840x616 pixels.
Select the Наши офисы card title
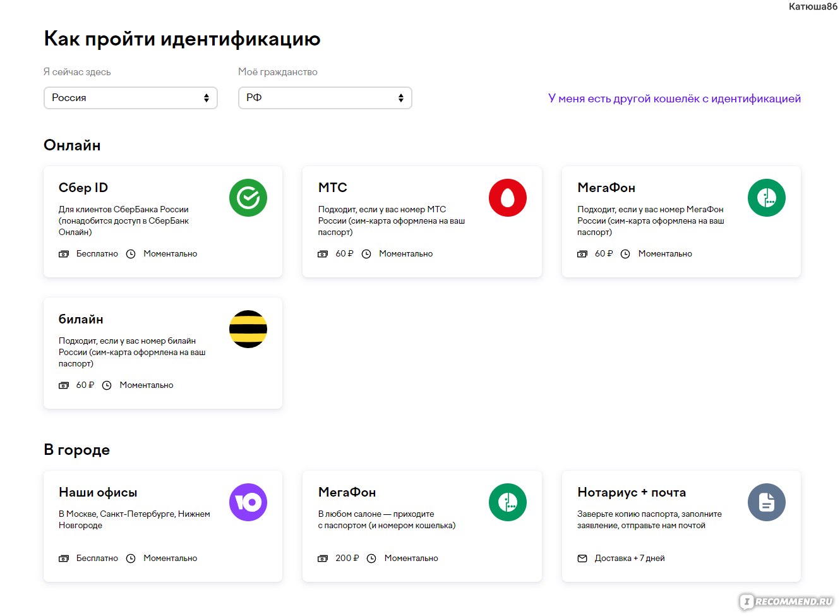pos(98,492)
